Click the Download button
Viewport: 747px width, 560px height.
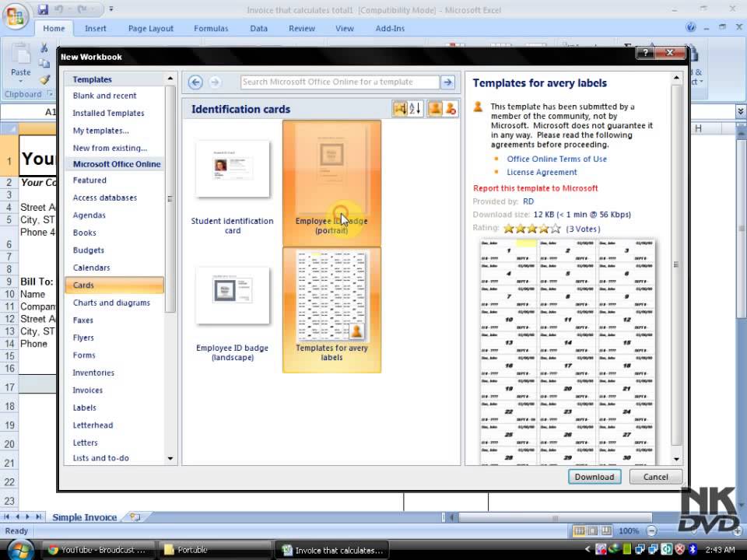tap(594, 477)
